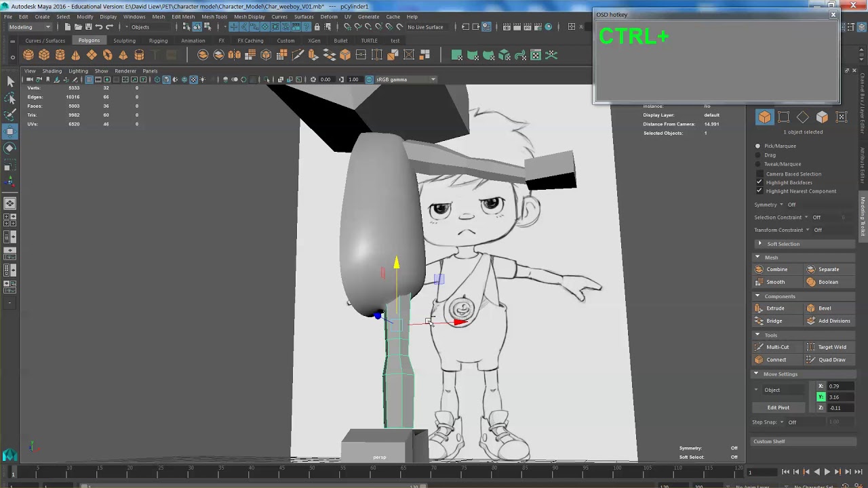This screenshot has width=868, height=488.
Task: Activate object selection mode cube icon
Action: coord(764,117)
